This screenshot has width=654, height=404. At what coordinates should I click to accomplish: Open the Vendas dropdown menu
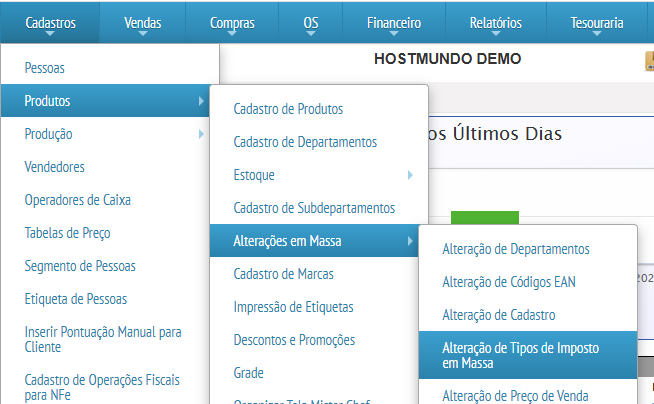pos(142,22)
